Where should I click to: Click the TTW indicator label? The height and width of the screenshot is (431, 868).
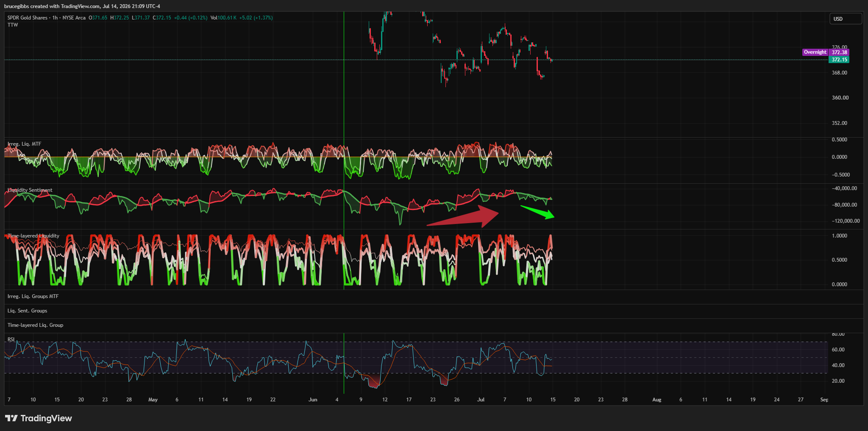pos(13,25)
